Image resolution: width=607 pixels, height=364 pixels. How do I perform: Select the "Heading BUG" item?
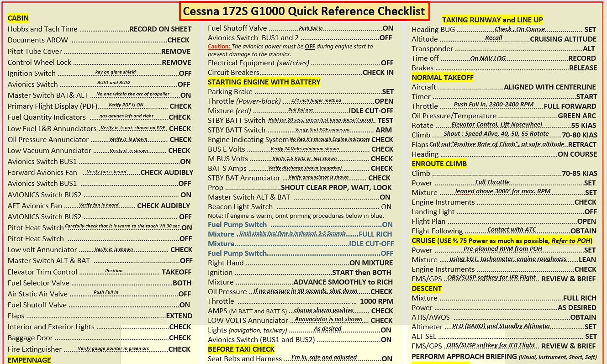coord(504,30)
